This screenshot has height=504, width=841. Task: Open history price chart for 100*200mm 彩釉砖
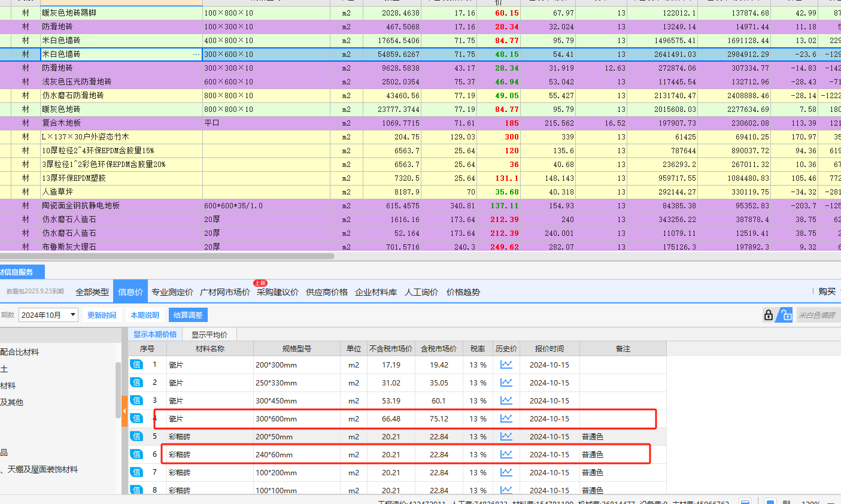pos(506,472)
